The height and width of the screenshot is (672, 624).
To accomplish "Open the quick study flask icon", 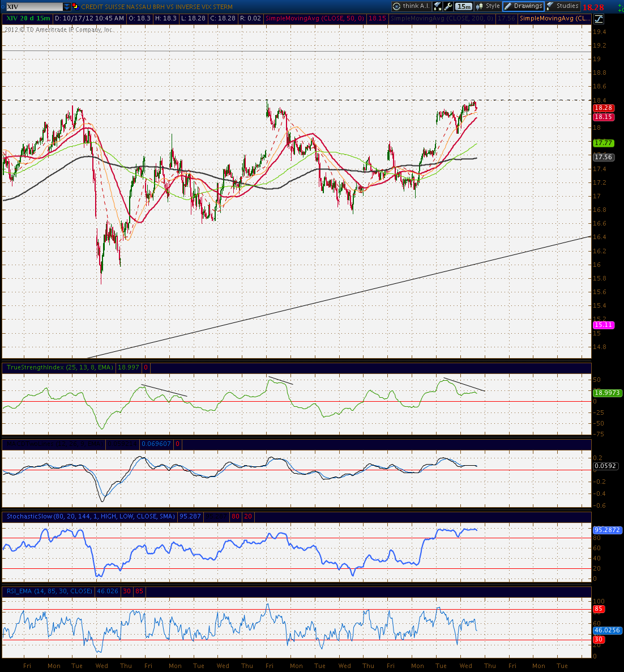I will tap(438, 6).
